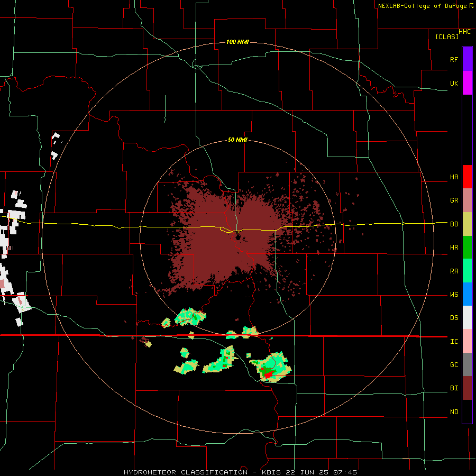Click the UK legend label
Viewport: 476px width, 476px height.
tap(454, 83)
